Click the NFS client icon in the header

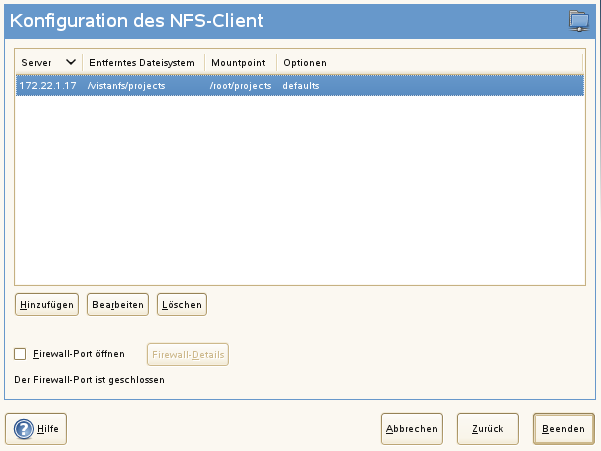(x=578, y=18)
